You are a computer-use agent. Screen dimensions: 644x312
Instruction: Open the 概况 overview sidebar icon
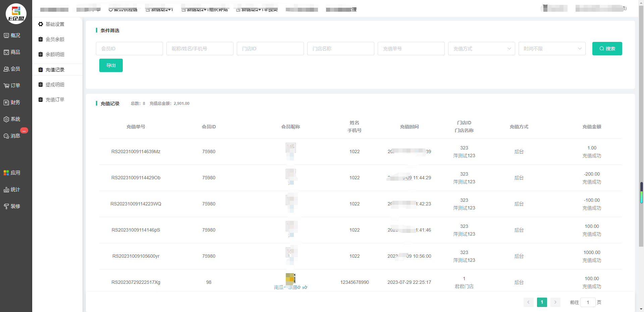pyautogui.click(x=6, y=36)
